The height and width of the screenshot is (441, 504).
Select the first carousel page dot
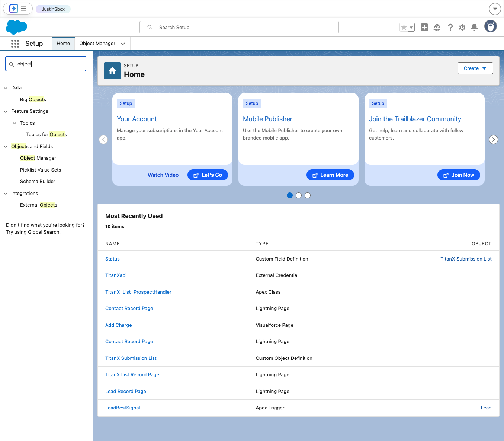pyautogui.click(x=290, y=195)
